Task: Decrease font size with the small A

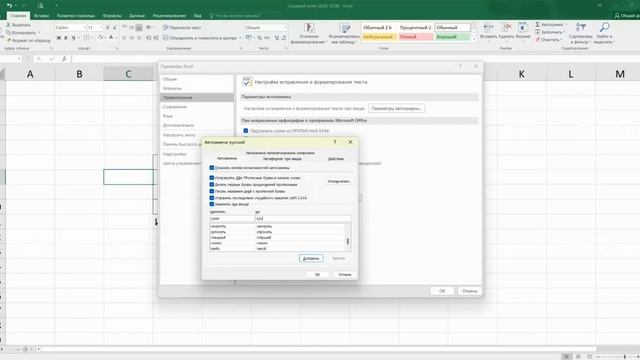Action: (x=114, y=28)
